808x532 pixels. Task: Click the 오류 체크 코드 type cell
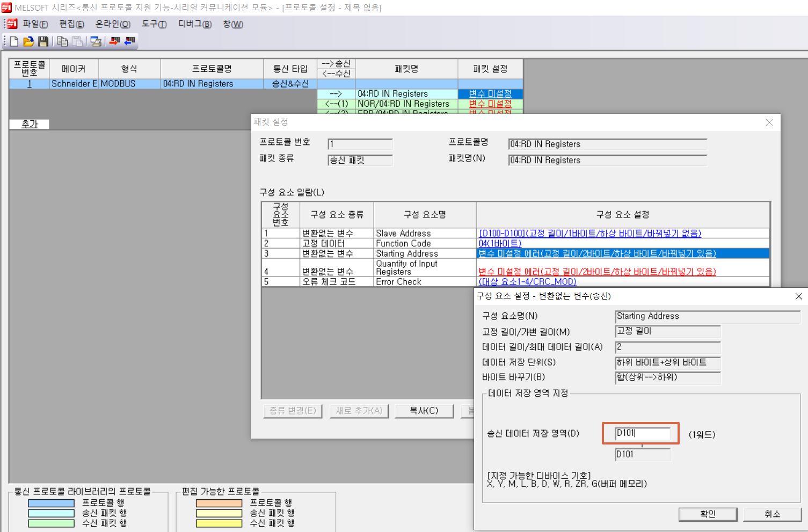tap(336, 282)
